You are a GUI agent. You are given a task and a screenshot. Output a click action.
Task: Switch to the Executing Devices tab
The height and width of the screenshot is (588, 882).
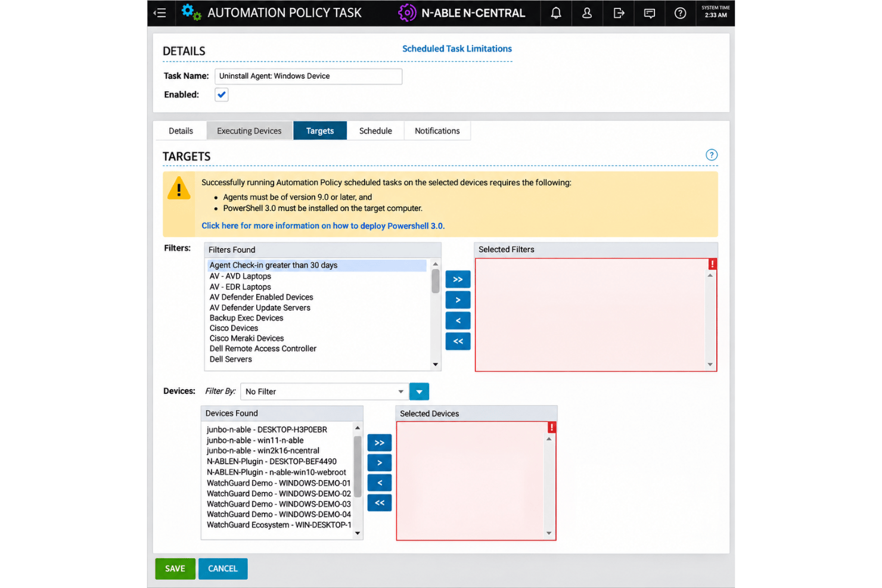249,131
